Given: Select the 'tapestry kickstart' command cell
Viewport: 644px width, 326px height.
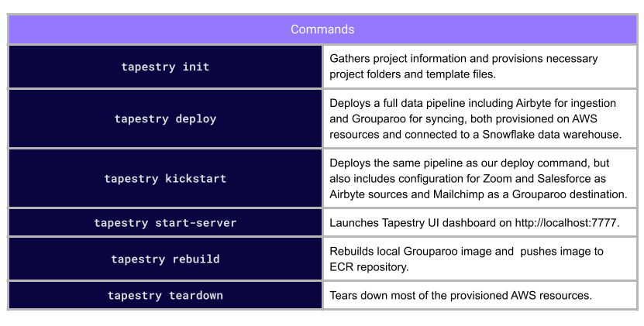Looking at the screenshot, I should click(x=166, y=179).
